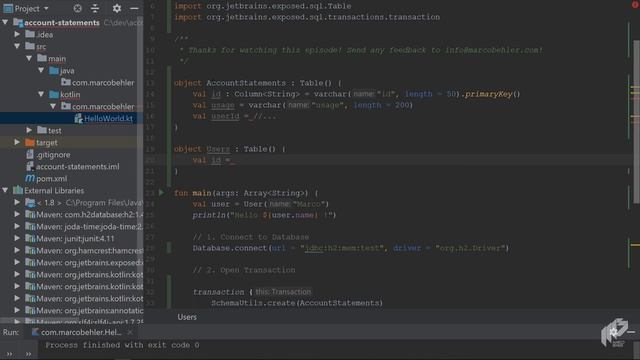Viewport: 640px width, 360px height.
Task: Collapse the account-statements root node
Action: pyautogui.click(x=5, y=22)
